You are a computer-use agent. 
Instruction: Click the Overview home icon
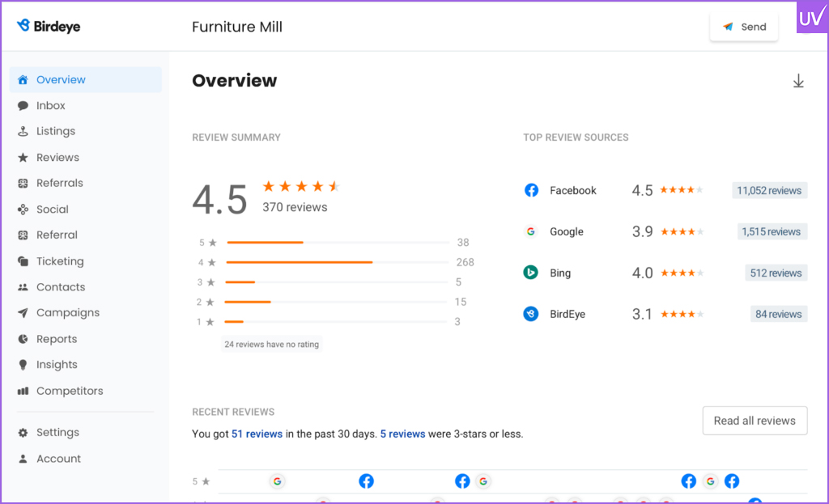click(x=23, y=80)
